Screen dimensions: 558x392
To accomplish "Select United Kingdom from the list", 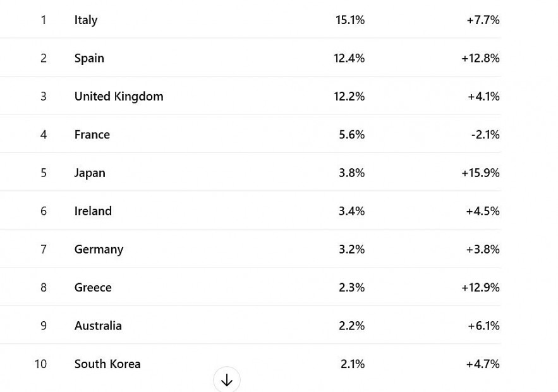I will (118, 96).
